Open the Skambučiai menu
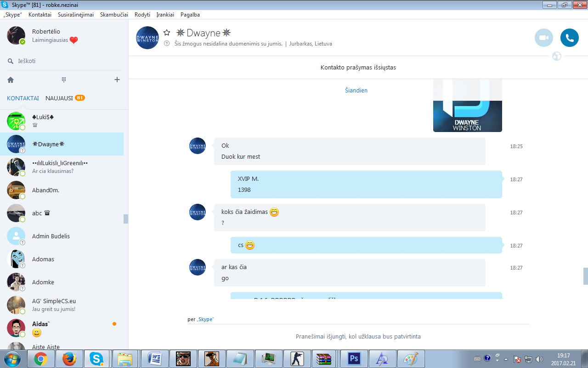The width and height of the screenshot is (588, 368). point(114,15)
